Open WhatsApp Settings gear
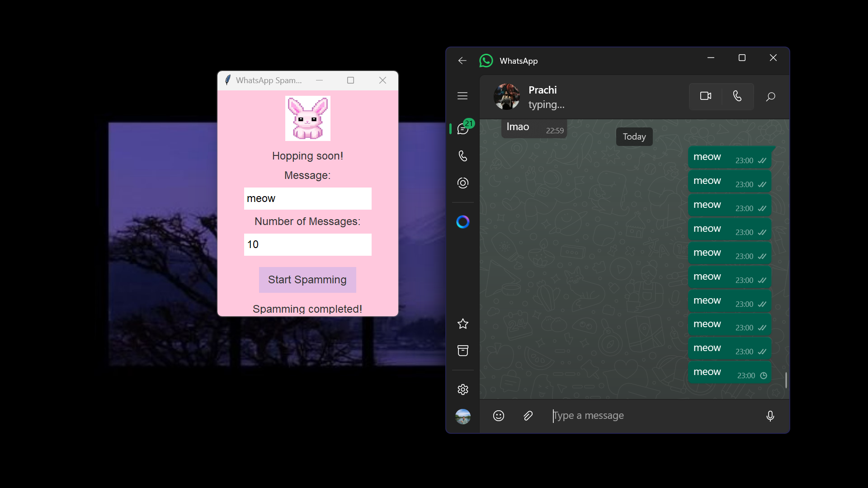The width and height of the screenshot is (868, 488). pos(463,389)
